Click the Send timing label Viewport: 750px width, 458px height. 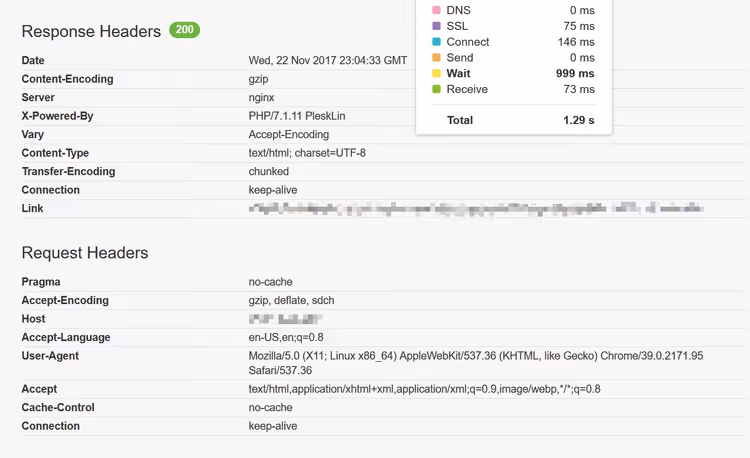tap(460, 57)
